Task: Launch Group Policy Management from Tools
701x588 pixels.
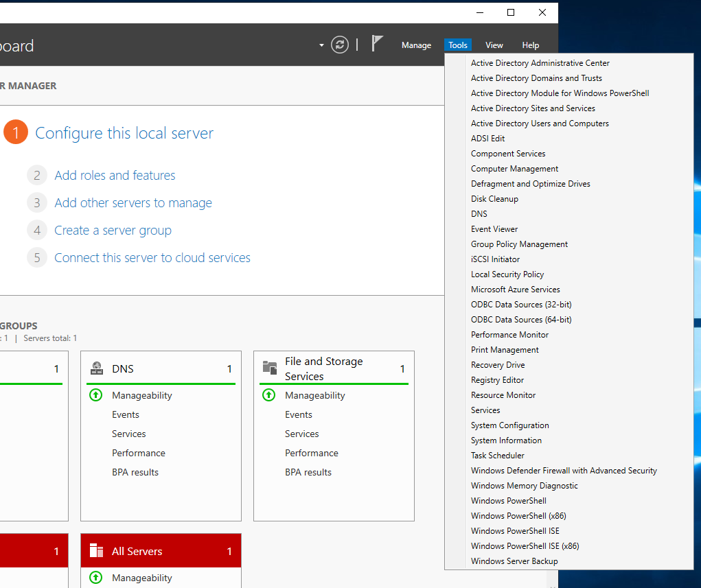Action: pyautogui.click(x=519, y=244)
